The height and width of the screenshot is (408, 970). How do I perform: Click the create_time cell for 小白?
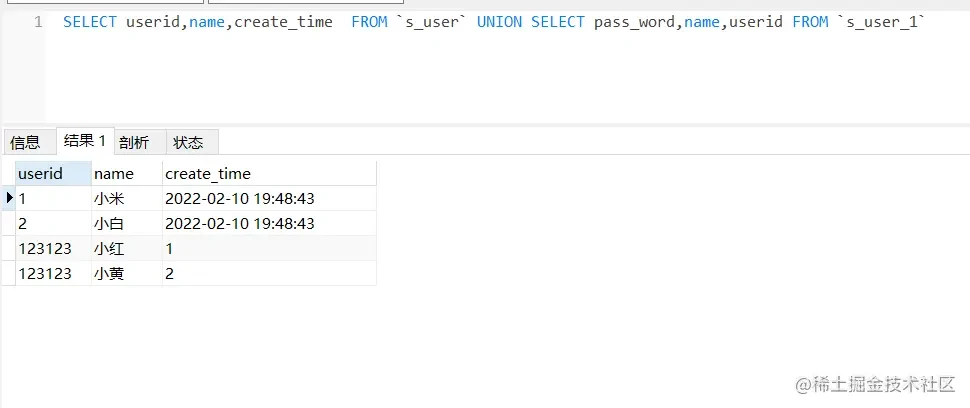click(269, 223)
